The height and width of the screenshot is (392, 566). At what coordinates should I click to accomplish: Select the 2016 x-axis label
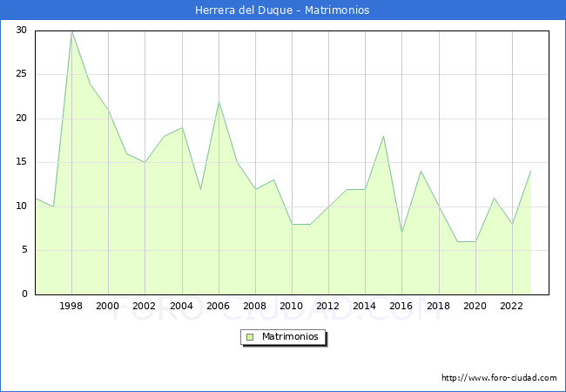401,306
